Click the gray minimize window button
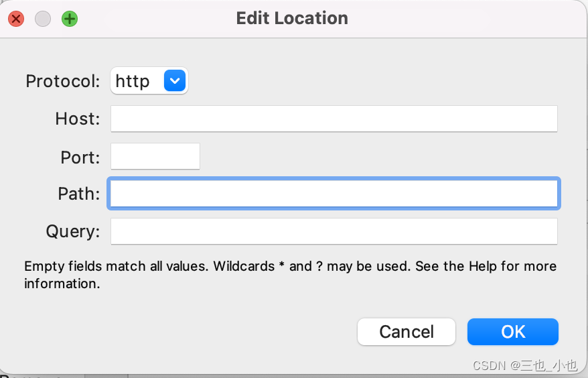The image size is (588, 378). [43, 19]
